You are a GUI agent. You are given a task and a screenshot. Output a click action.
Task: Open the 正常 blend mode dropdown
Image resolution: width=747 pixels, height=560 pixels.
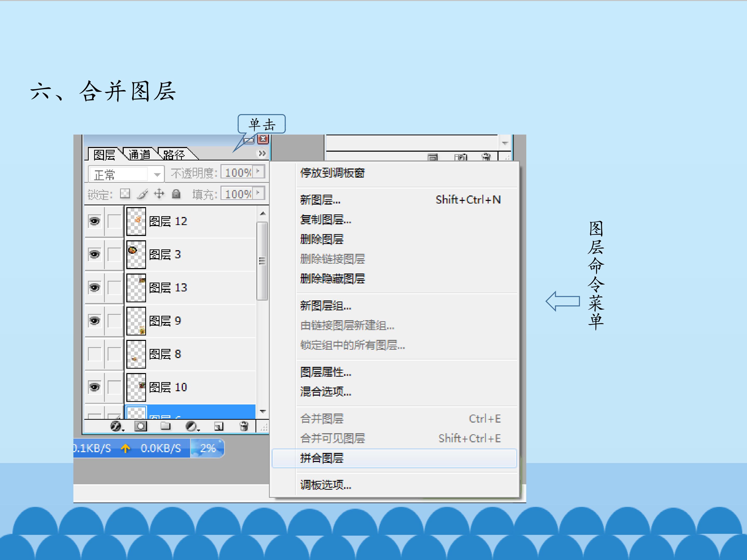tap(157, 174)
